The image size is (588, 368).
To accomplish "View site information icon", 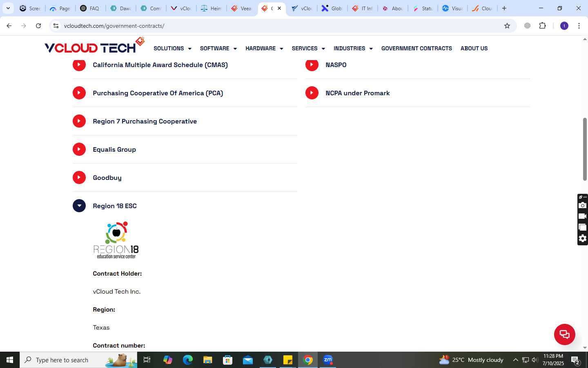I will (56, 26).
